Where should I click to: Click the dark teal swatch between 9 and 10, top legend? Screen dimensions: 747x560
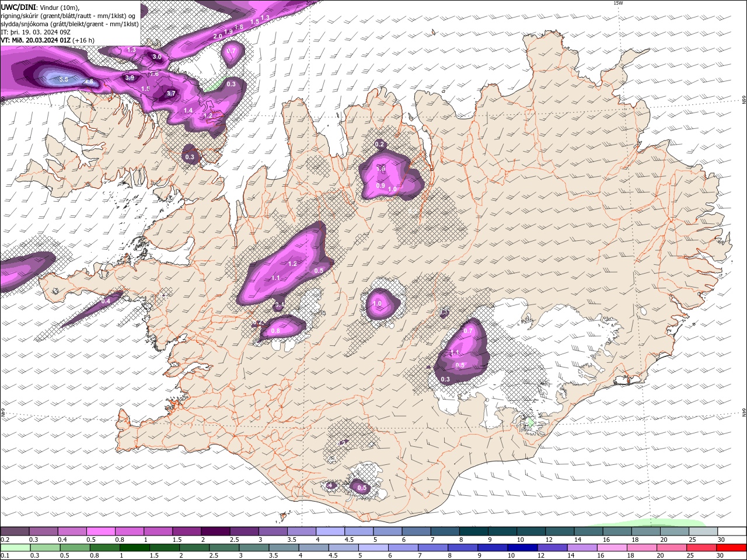coord(502,531)
